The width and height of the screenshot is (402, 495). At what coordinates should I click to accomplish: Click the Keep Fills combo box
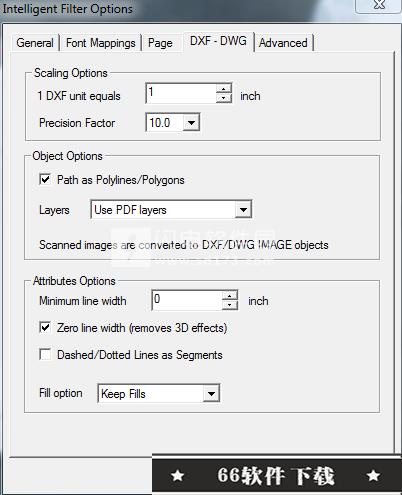pos(158,394)
